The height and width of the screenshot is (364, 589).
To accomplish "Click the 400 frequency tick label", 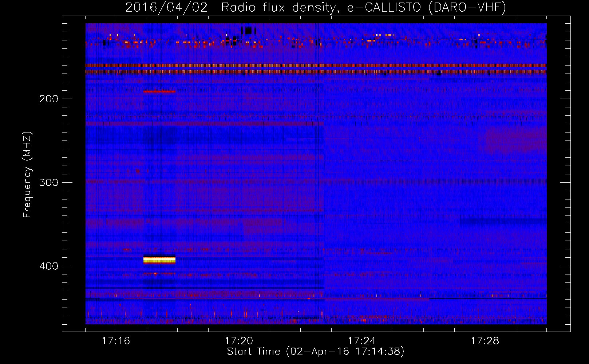I will (x=49, y=266).
